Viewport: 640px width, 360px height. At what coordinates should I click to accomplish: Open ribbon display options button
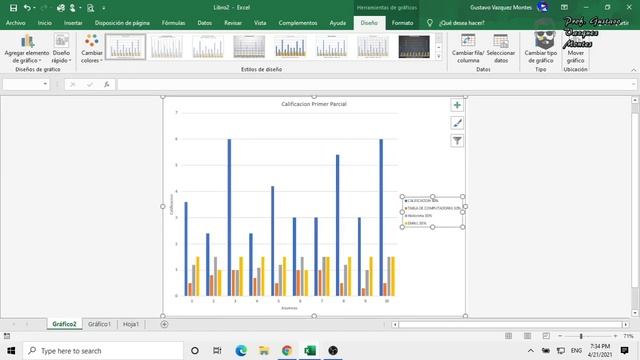click(x=564, y=7)
